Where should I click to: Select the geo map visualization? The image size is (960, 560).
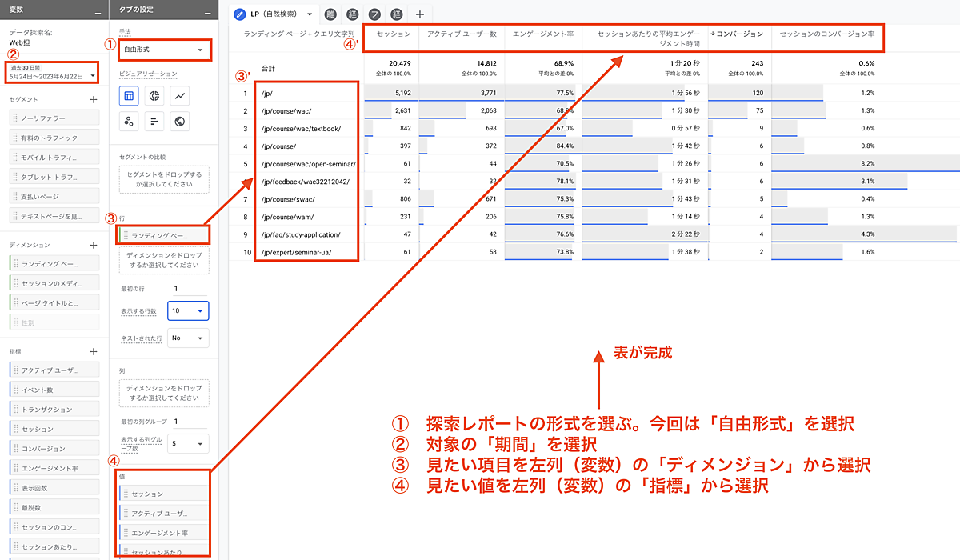click(181, 122)
